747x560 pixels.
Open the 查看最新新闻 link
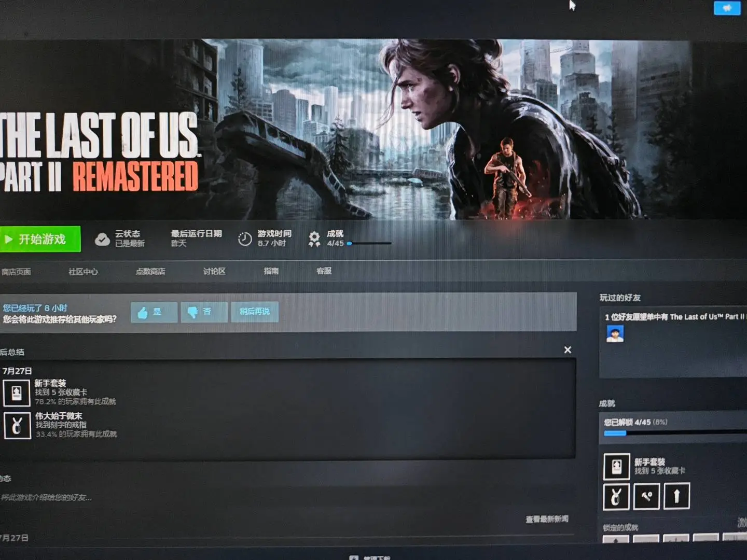point(547,519)
